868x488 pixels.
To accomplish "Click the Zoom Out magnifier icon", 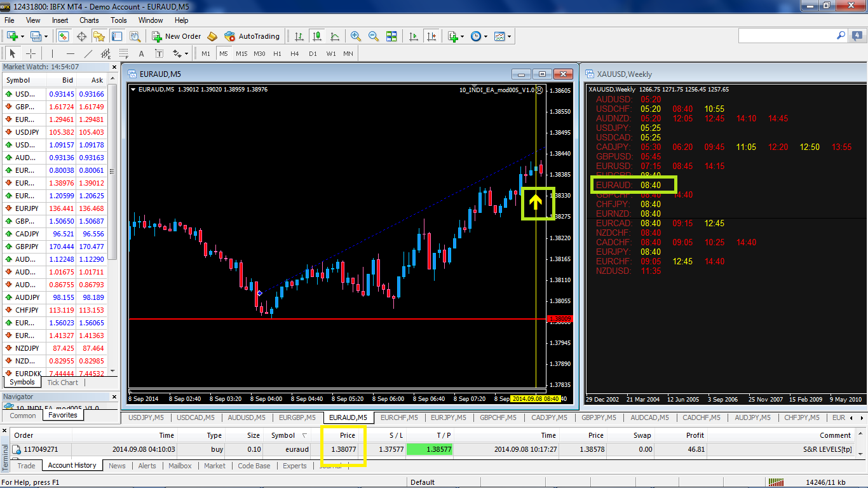I will [x=374, y=36].
